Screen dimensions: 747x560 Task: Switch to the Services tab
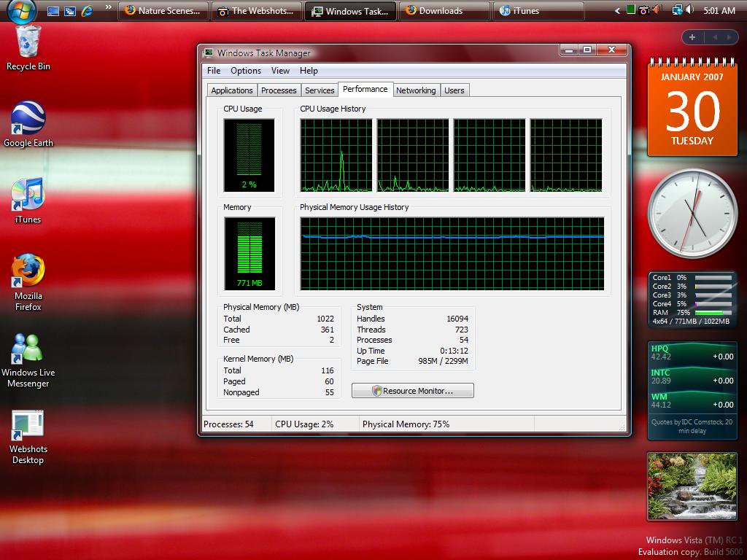point(320,90)
